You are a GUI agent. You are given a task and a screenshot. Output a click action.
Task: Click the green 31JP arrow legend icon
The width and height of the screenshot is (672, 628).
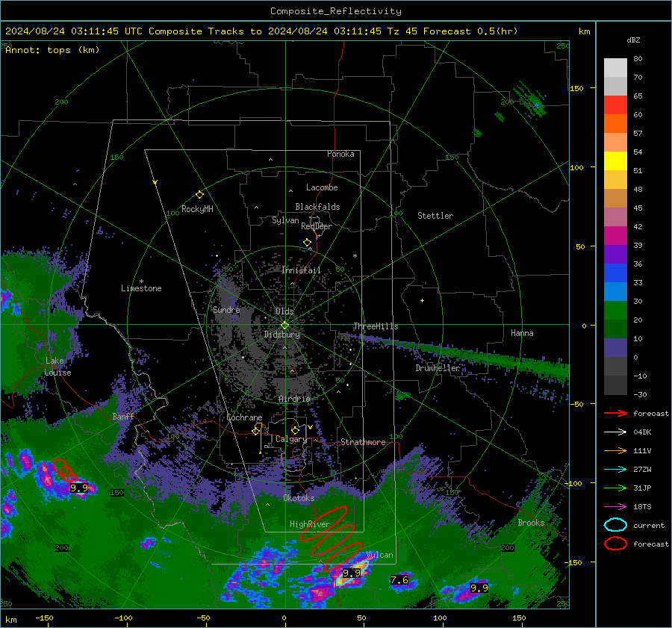615,488
